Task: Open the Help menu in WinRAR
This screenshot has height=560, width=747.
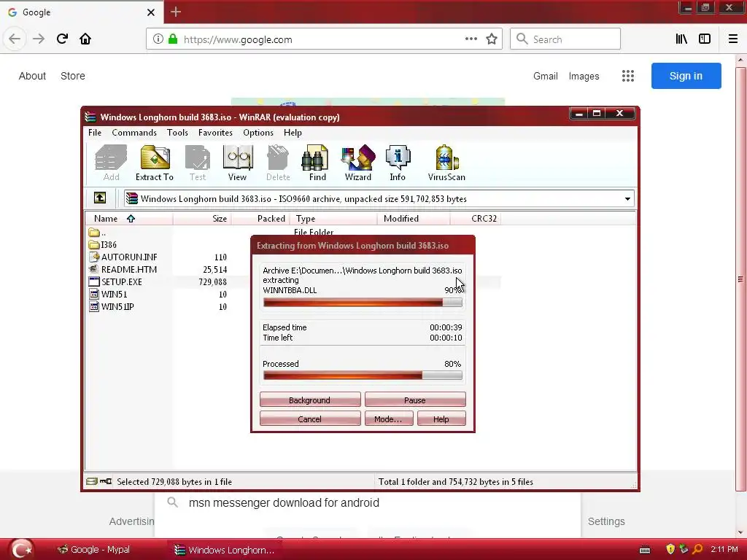Action: click(x=293, y=133)
